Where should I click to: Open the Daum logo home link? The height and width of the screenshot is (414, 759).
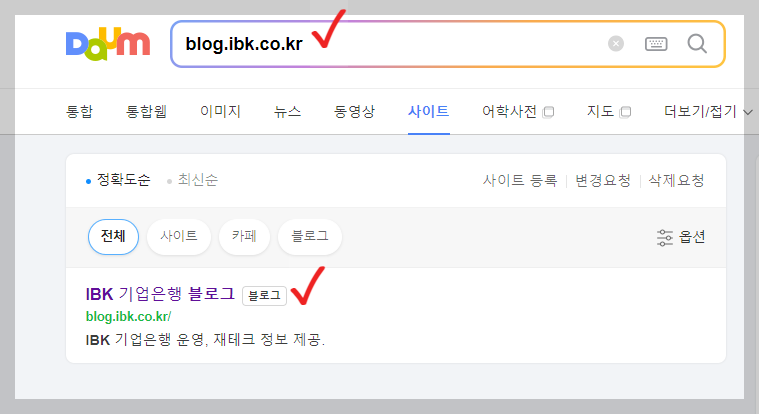point(108,44)
